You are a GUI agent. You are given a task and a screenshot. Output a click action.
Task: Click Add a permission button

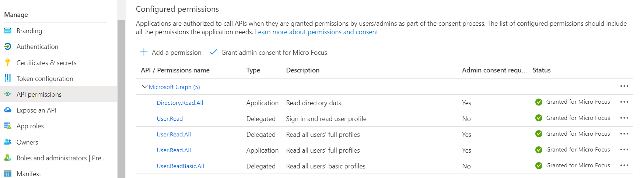click(x=171, y=53)
